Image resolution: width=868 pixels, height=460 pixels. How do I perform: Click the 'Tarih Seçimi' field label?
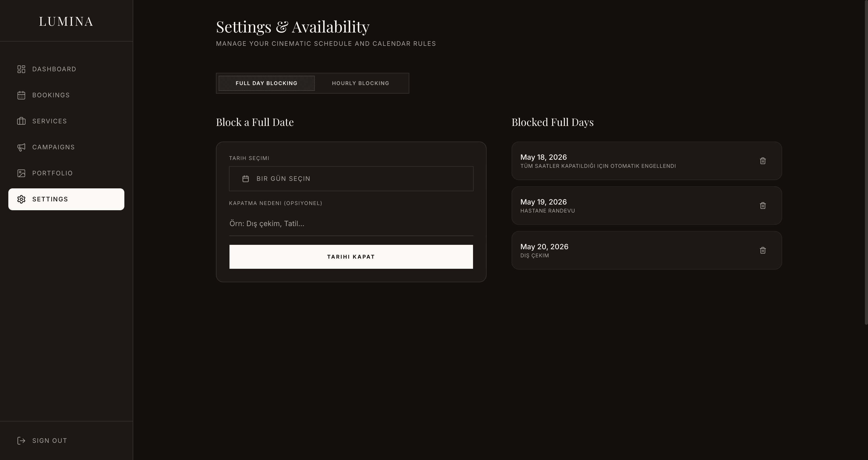point(249,158)
